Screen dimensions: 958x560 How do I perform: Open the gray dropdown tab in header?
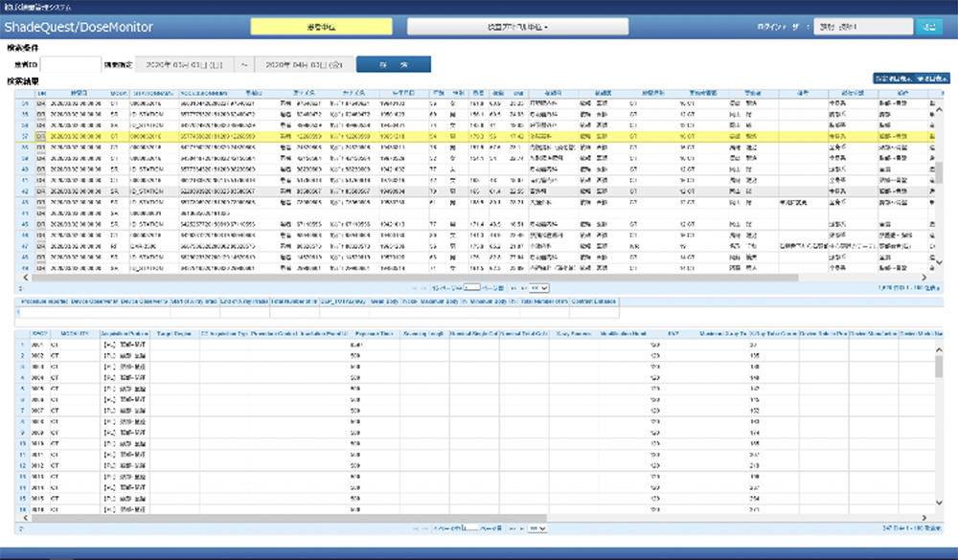click(517, 27)
